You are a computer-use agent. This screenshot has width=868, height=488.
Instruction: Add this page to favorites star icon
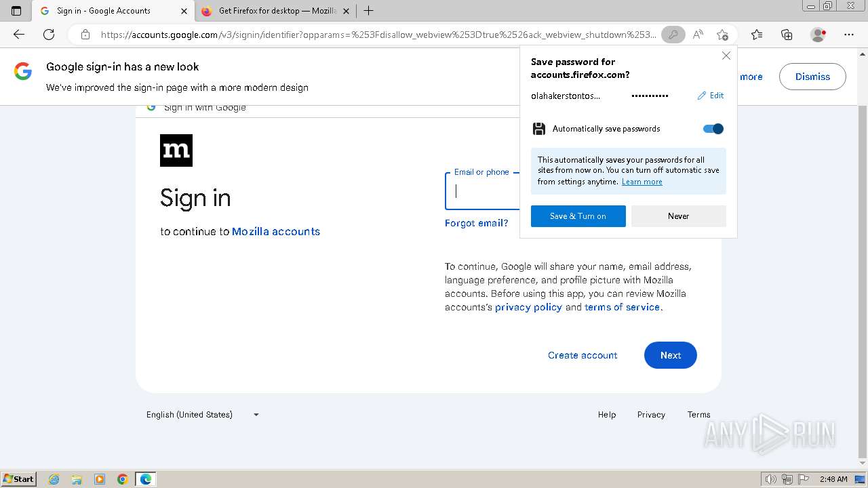722,35
